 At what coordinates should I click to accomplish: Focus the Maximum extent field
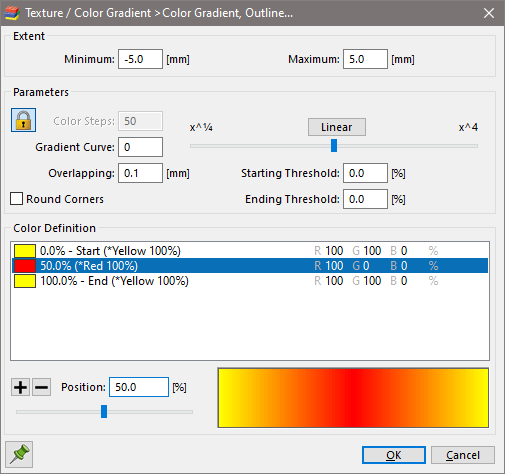[365, 59]
